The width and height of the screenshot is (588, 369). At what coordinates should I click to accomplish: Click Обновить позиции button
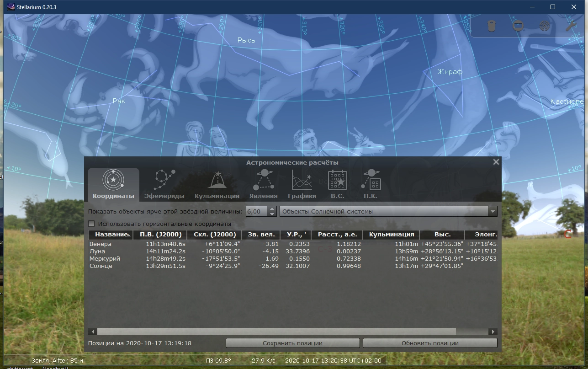coord(430,343)
